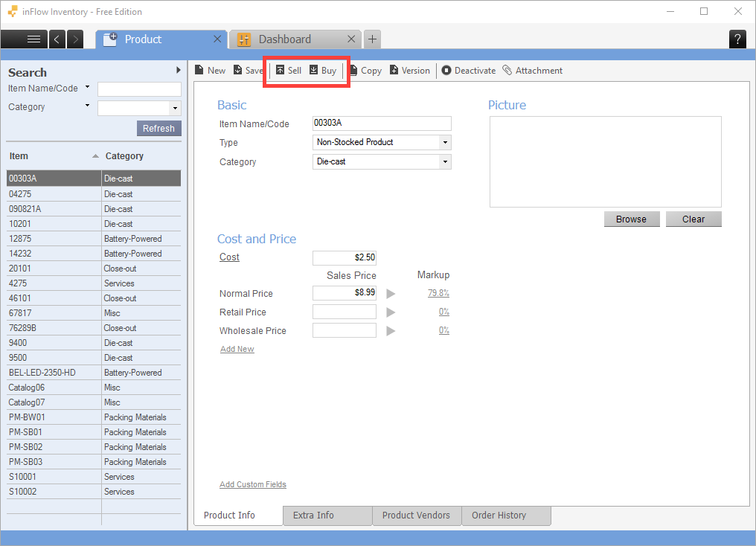756x546 pixels.
Task: Click the Cost link
Action: (229, 257)
